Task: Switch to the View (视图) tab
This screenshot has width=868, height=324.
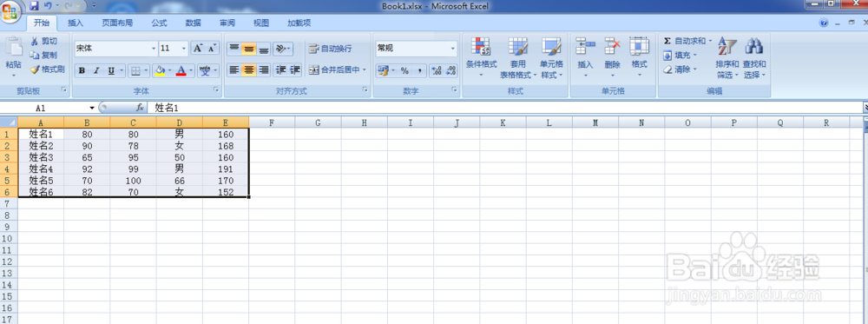Action: coord(260,23)
